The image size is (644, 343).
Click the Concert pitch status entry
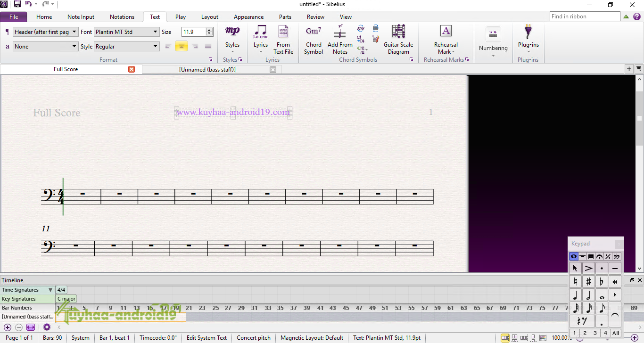(254, 338)
